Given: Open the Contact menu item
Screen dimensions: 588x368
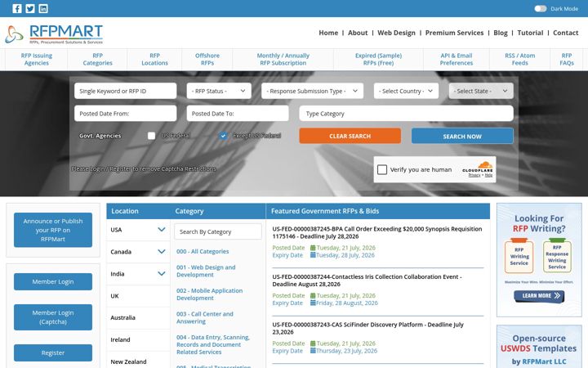Looking at the screenshot, I should click(x=565, y=33).
